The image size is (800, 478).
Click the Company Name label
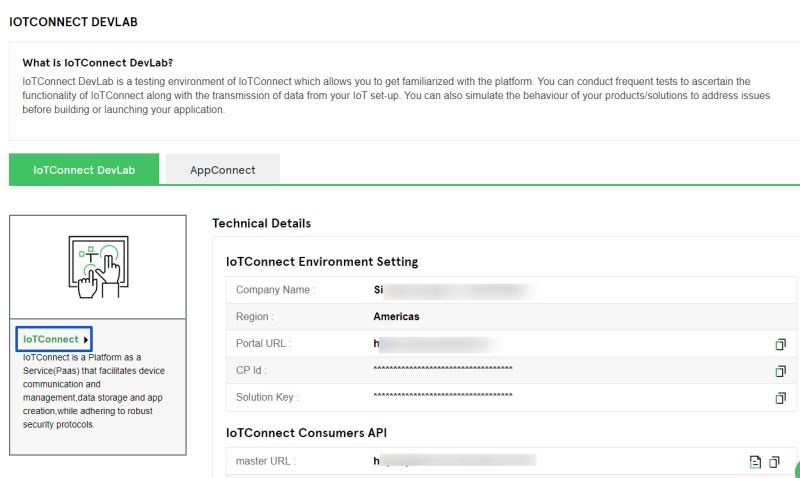(x=276, y=290)
